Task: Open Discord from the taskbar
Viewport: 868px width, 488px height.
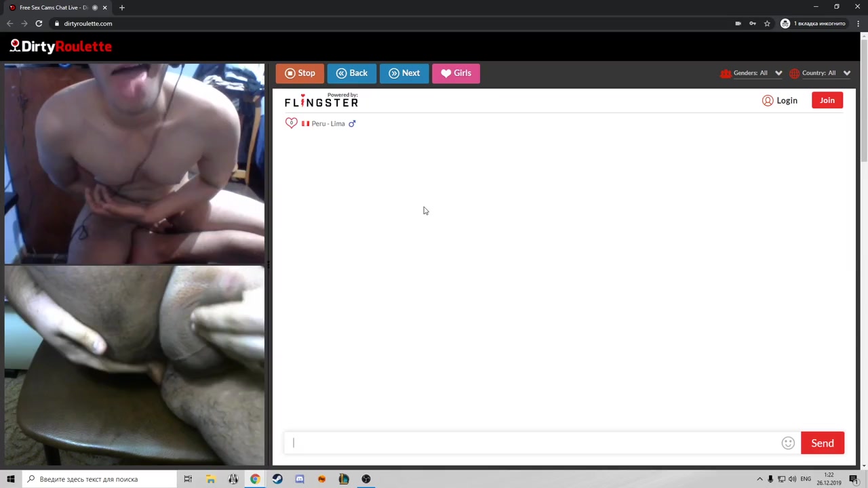Action: click(x=300, y=479)
